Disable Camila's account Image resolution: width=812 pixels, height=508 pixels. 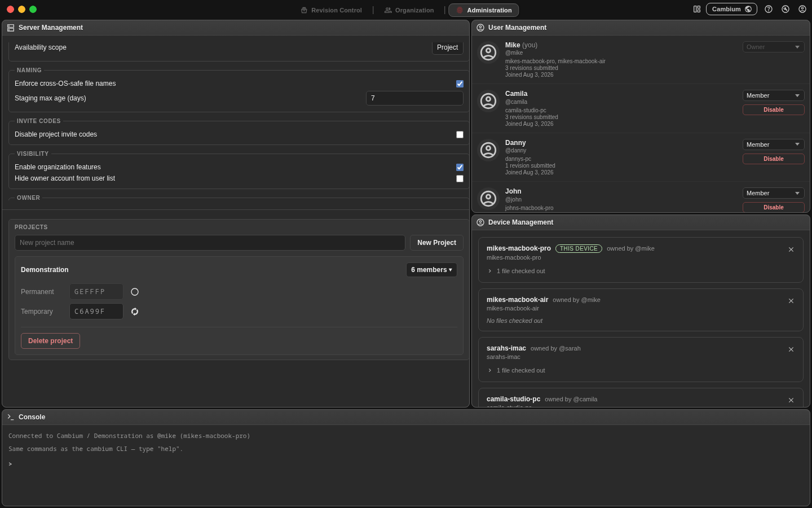point(773,110)
